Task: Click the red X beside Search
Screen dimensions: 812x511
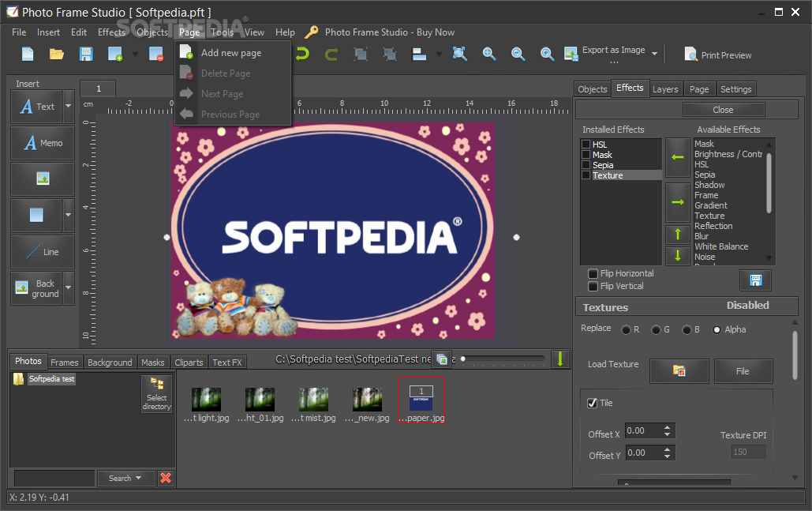Action: [x=166, y=478]
